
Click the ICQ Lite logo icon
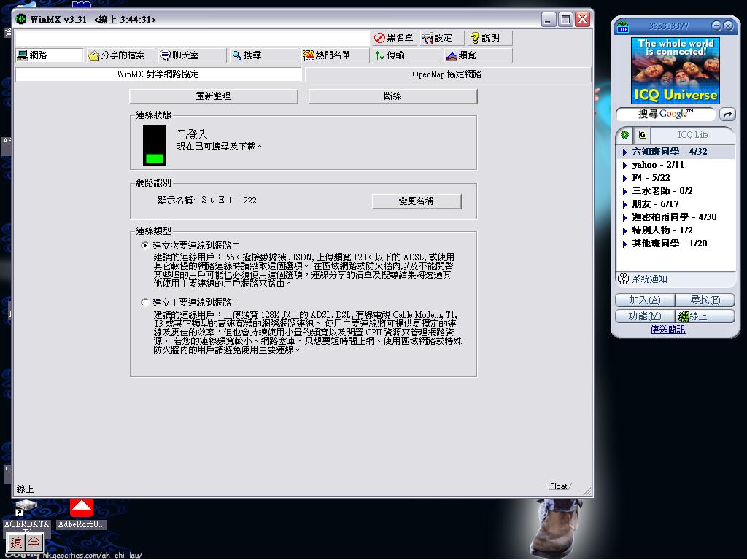pos(623,27)
